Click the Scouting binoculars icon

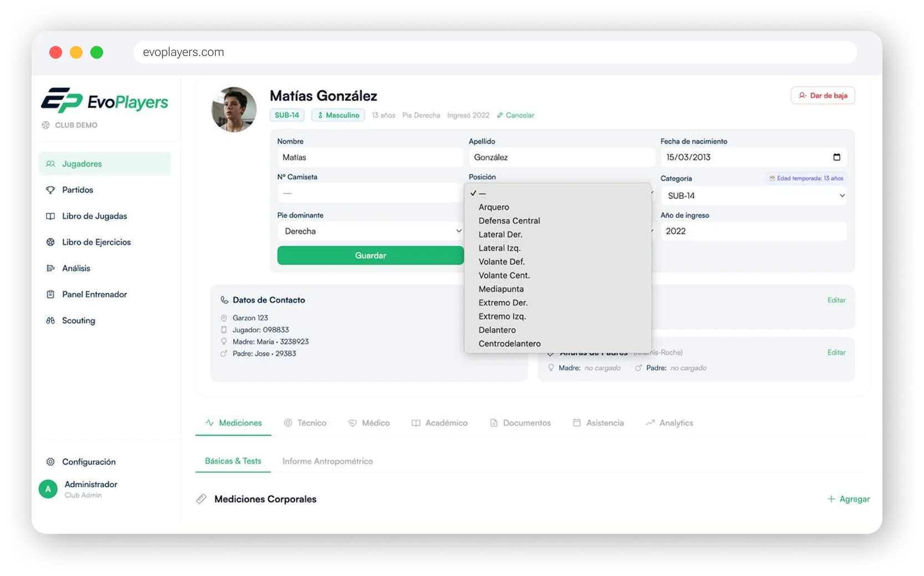(x=50, y=320)
